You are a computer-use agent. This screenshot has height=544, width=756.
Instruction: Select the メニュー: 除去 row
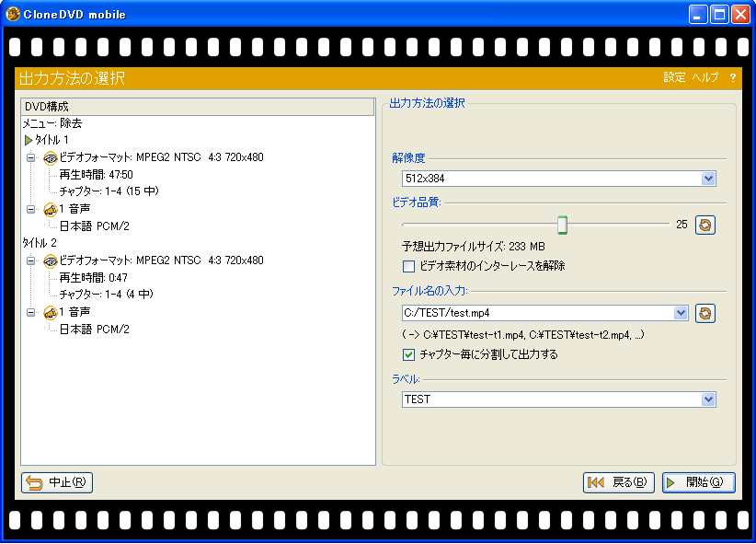(x=52, y=123)
